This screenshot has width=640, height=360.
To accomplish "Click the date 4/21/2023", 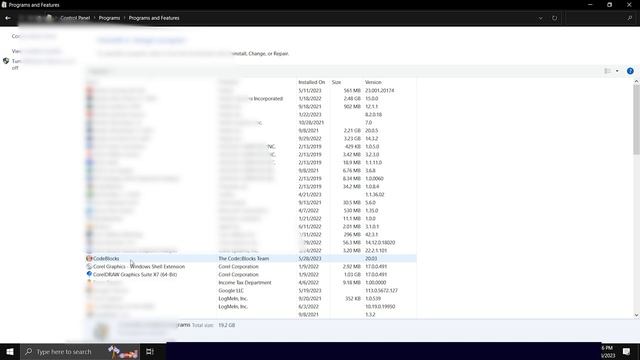I will (310, 195).
